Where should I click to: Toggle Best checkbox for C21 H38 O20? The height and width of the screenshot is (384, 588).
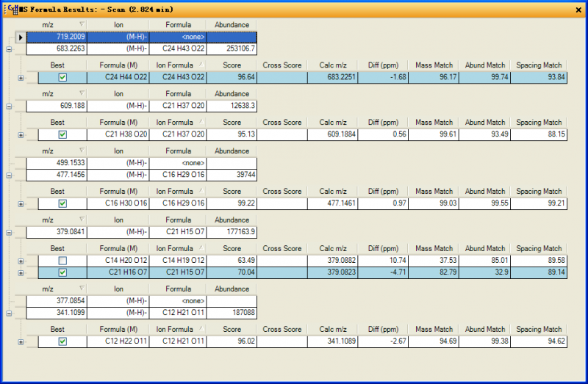[x=62, y=134]
